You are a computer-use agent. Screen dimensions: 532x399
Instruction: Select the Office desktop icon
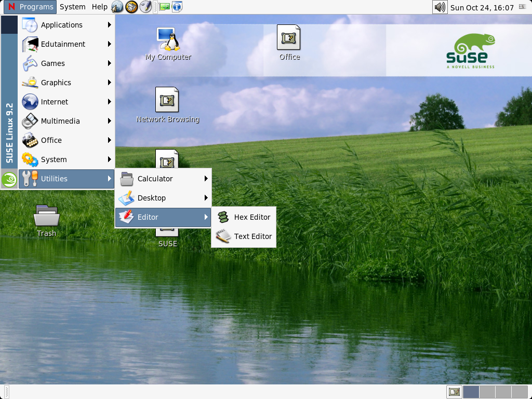[x=289, y=43]
